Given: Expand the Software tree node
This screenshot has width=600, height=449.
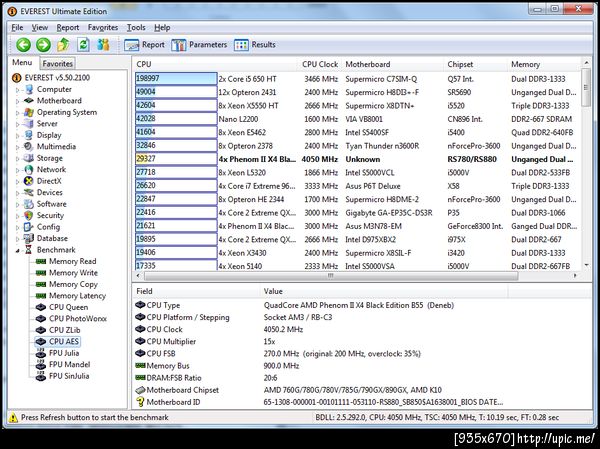Looking at the screenshot, I should (17, 205).
